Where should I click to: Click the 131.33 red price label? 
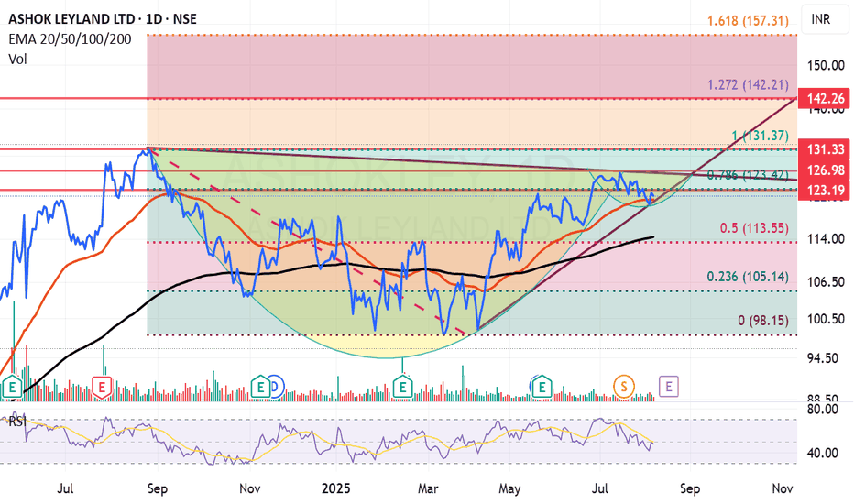[x=825, y=149]
